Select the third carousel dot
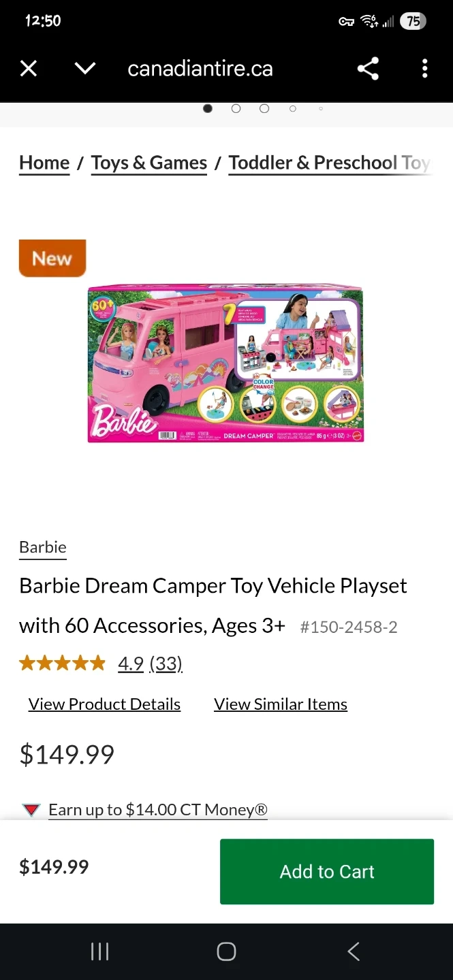Viewport: 453px width, 980px height. point(264,109)
